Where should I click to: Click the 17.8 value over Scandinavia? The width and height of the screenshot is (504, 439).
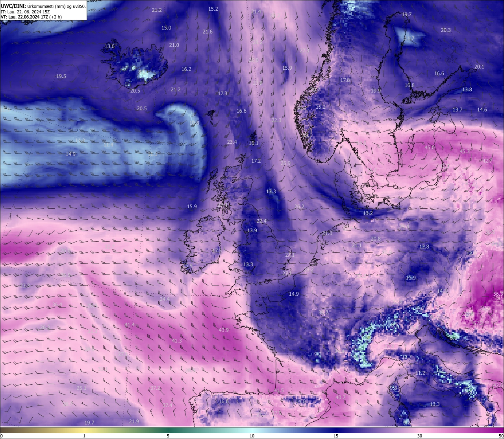(x=345, y=80)
